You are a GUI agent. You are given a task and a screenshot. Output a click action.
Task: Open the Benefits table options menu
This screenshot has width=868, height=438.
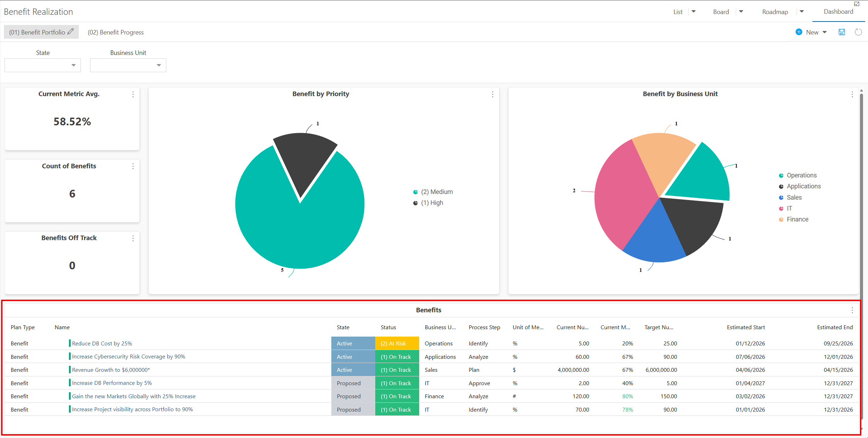click(x=852, y=310)
